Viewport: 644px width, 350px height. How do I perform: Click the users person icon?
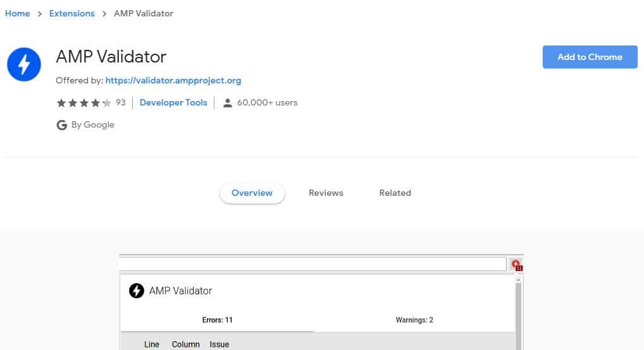pos(227,103)
